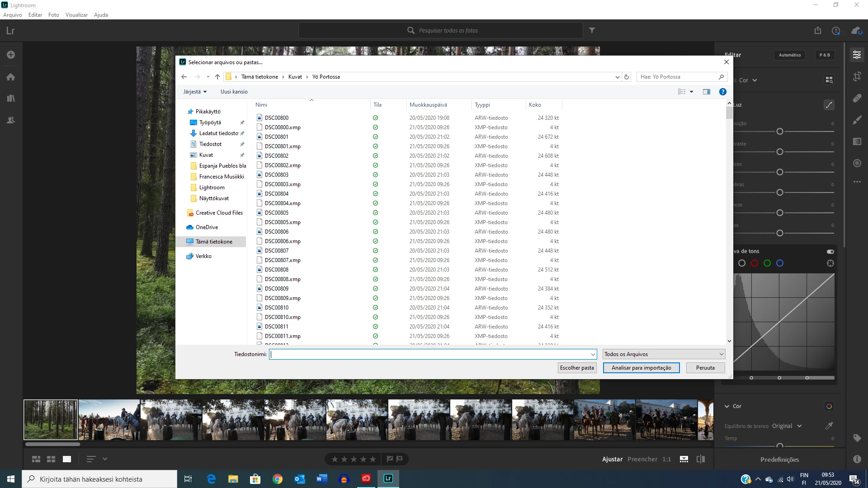Select the red channel curve circle
The image size is (868, 488).
[x=754, y=263]
